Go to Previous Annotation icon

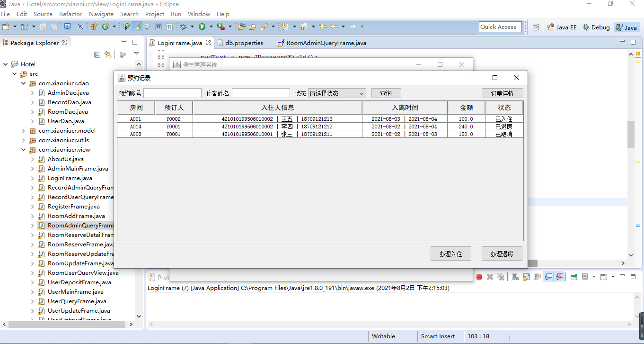point(304,27)
